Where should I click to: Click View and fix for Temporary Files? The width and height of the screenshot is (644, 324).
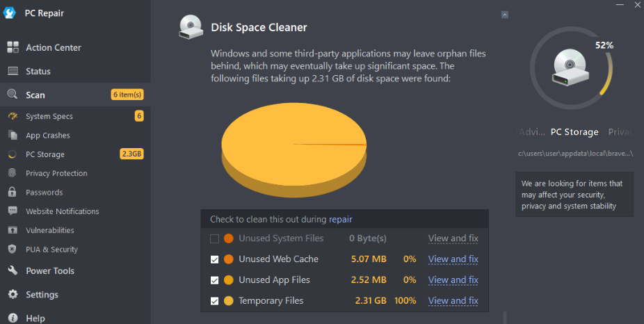pyautogui.click(x=453, y=301)
